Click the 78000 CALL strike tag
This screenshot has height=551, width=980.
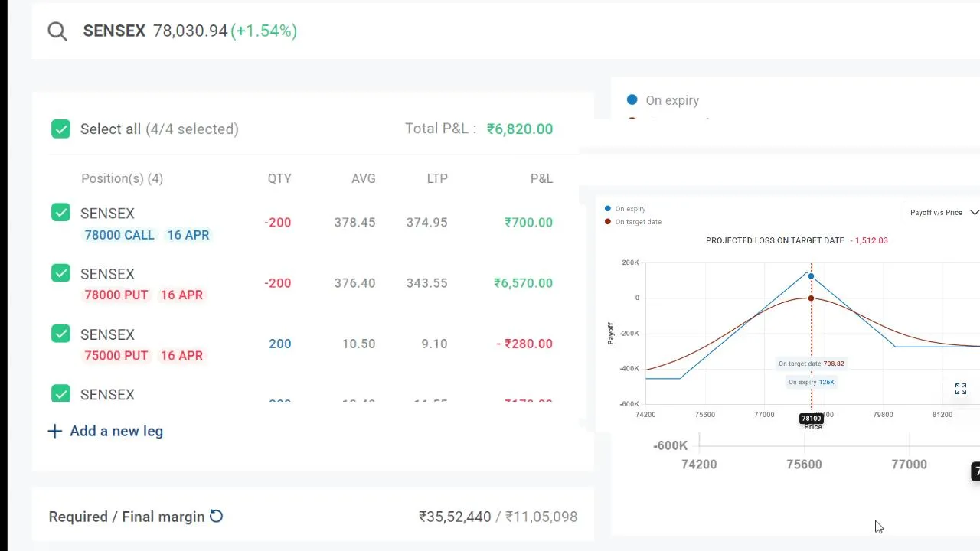[x=119, y=235]
